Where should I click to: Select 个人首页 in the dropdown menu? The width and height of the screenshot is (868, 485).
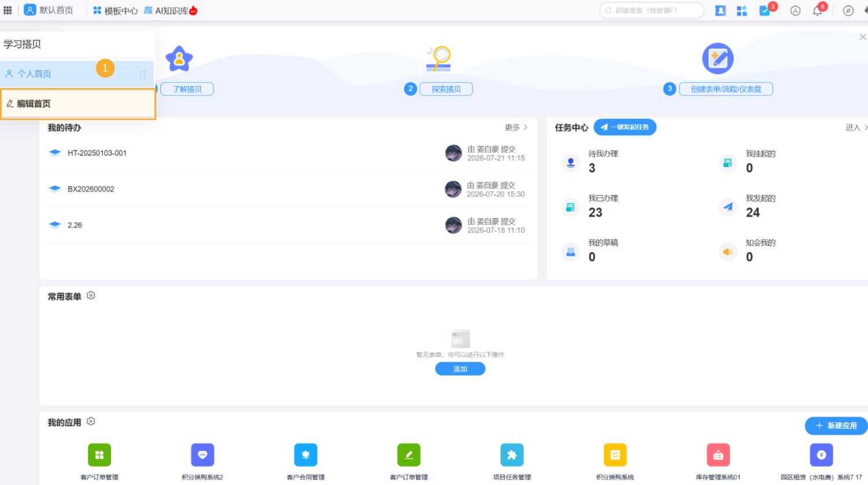tap(77, 74)
